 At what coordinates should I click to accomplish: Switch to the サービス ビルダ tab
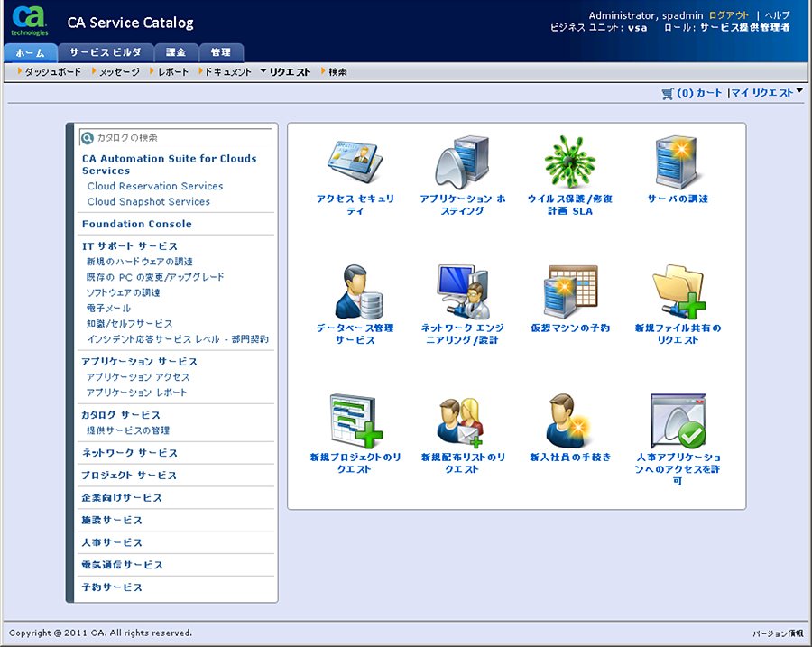(106, 52)
